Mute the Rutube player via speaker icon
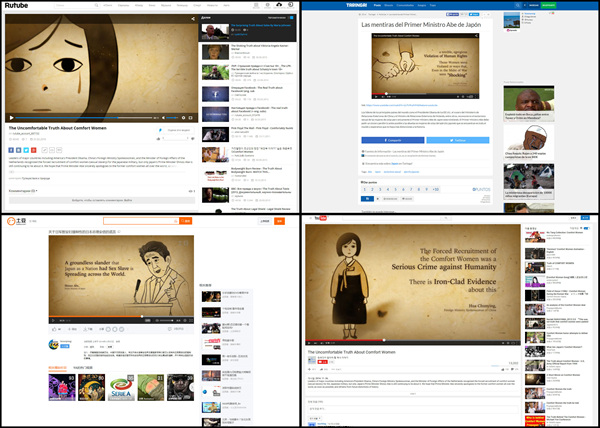 [x=163, y=118]
